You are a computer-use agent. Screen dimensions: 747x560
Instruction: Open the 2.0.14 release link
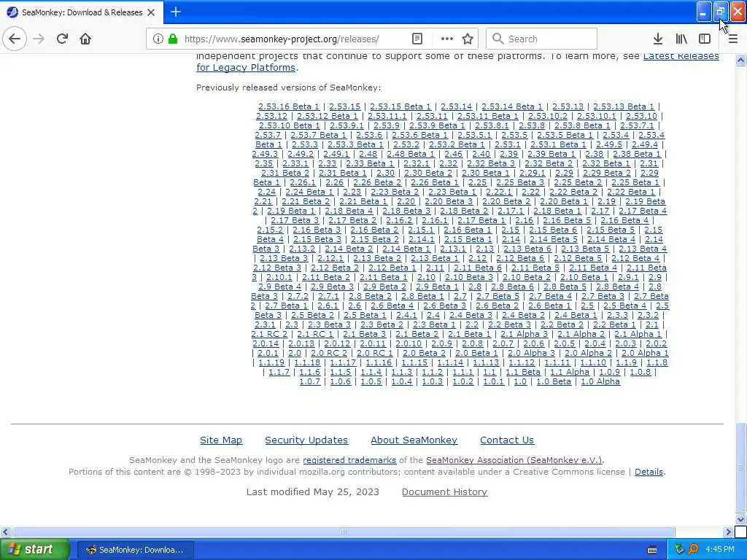point(266,344)
